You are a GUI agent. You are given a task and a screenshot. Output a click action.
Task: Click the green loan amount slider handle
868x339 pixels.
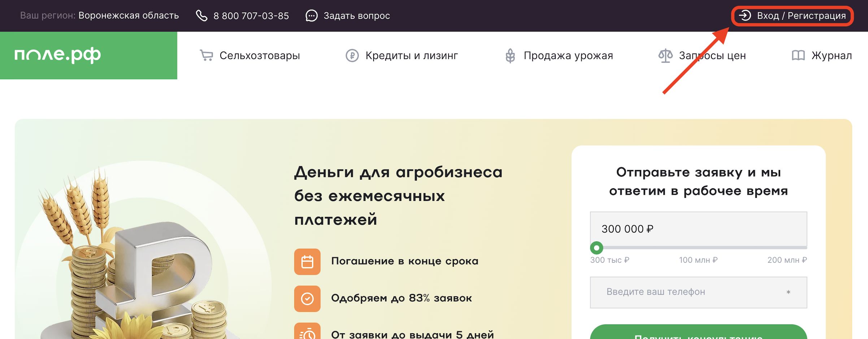(x=596, y=248)
